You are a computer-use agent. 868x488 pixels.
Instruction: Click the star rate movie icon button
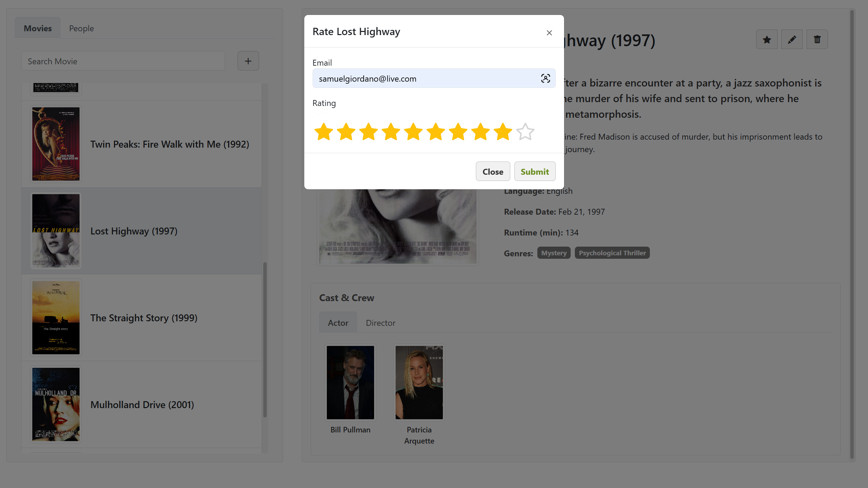[x=767, y=40]
